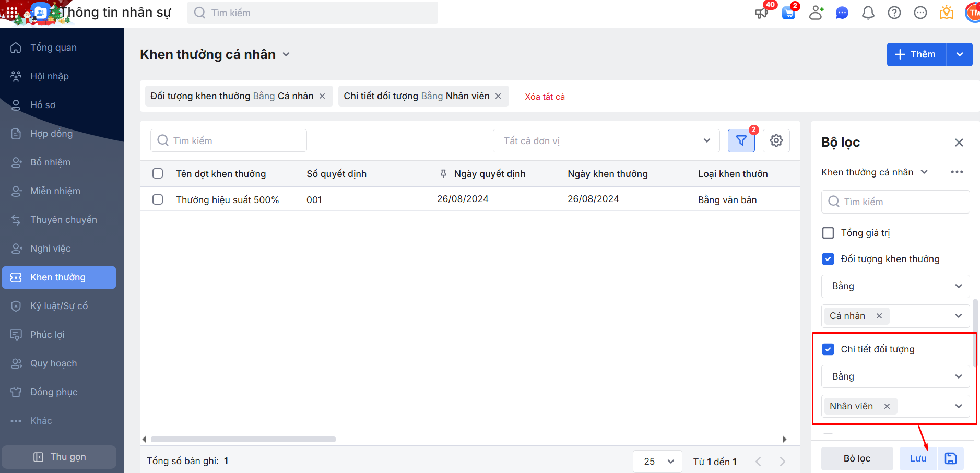Focus the global Tìm kiếm search field
Viewport: 980px width, 473px height.
[x=313, y=13]
